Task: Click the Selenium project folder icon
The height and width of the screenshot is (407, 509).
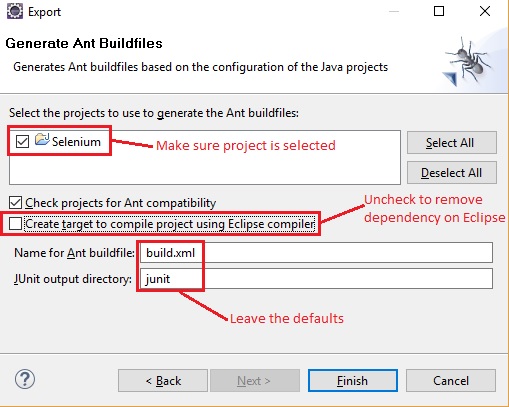Action: (x=42, y=139)
